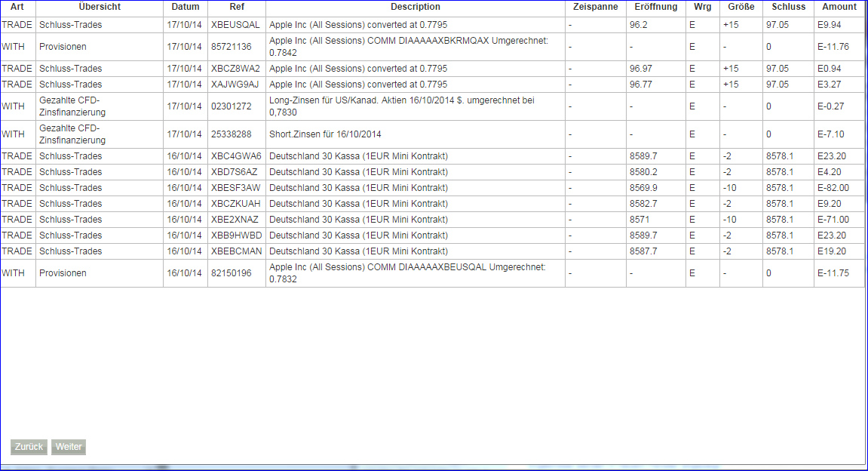Click the Zeispanne column header

[x=594, y=7]
